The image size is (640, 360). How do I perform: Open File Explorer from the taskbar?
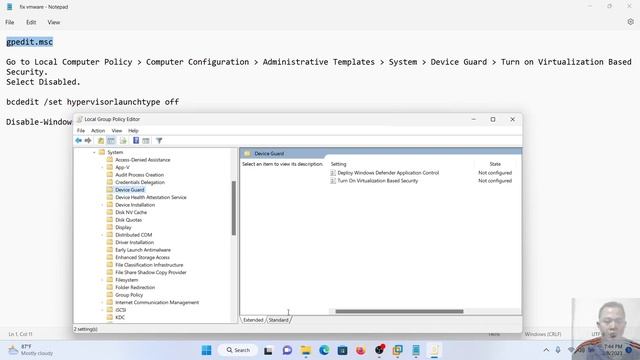point(306,350)
